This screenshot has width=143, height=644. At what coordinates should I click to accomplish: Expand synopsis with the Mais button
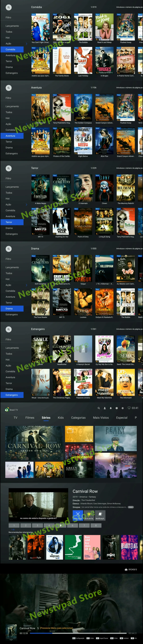131,507
